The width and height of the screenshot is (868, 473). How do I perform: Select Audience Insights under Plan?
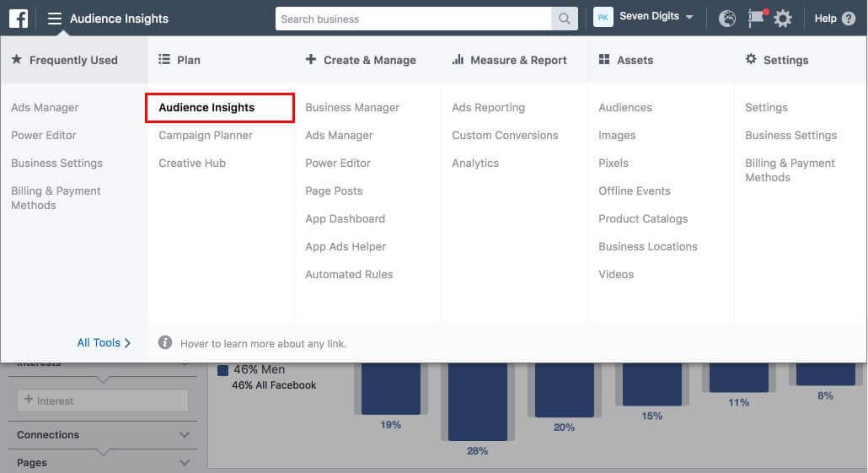pos(206,107)
